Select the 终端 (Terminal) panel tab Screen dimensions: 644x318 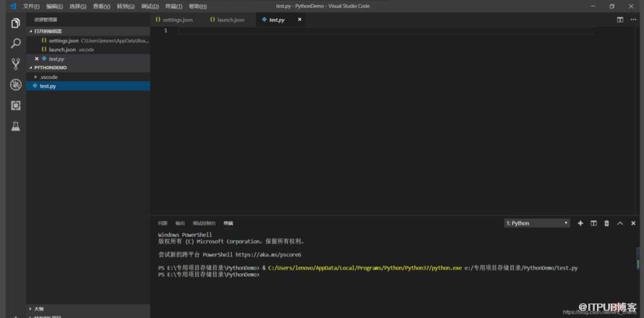point(229,223)
